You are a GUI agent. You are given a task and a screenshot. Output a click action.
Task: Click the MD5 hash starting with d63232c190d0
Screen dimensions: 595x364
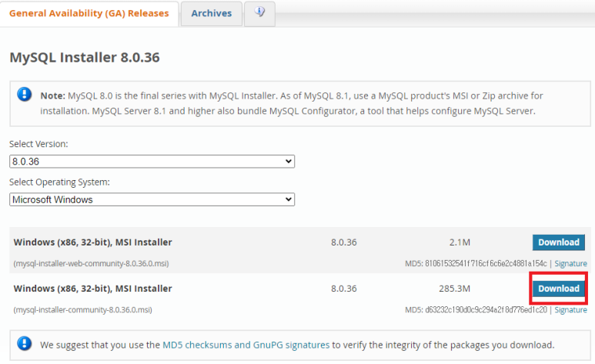(x=486, y=309)
